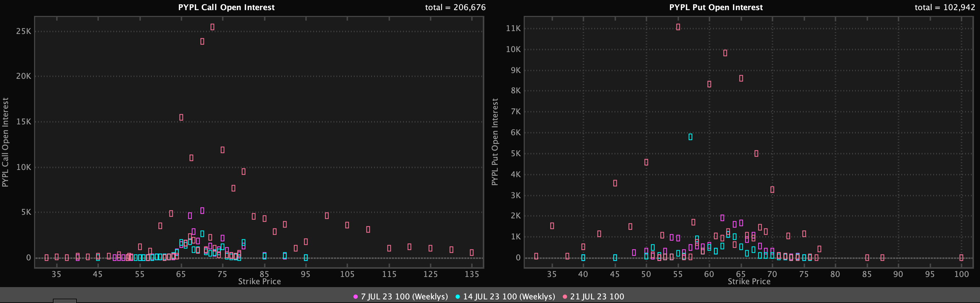
Task: Click the vertical PYPL Call Open Interest axis label
Action: point(5,142)
